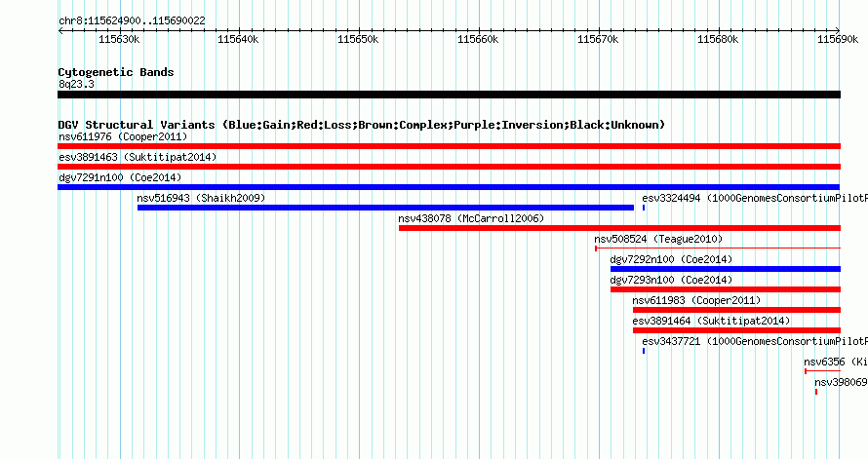Click the 115640k ruler position
The image size is (868, 459).
pyautogui.click(x=238, y=39)
